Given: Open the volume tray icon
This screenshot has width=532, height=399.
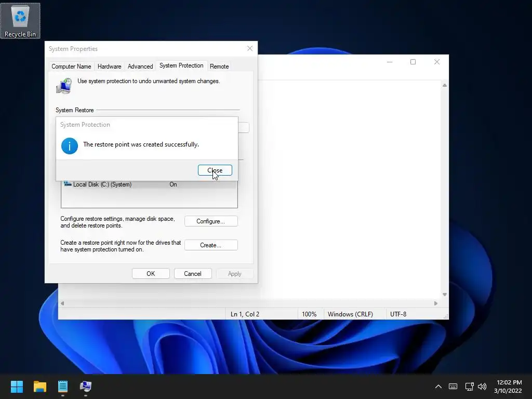Looking at the screenshot, I should click(482, 387).
